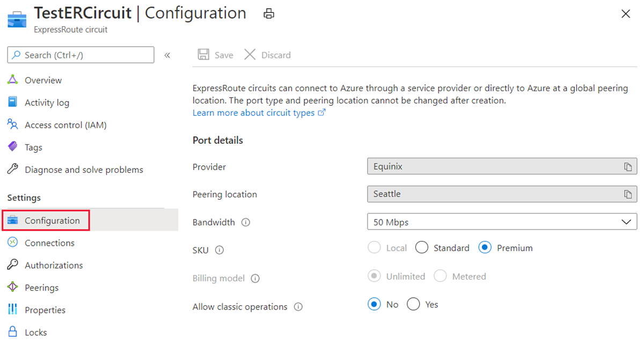644x345 pixels.
Task: Open the Bandwidth 50 Mbps dropdown
Action: [x=502, y=222]
